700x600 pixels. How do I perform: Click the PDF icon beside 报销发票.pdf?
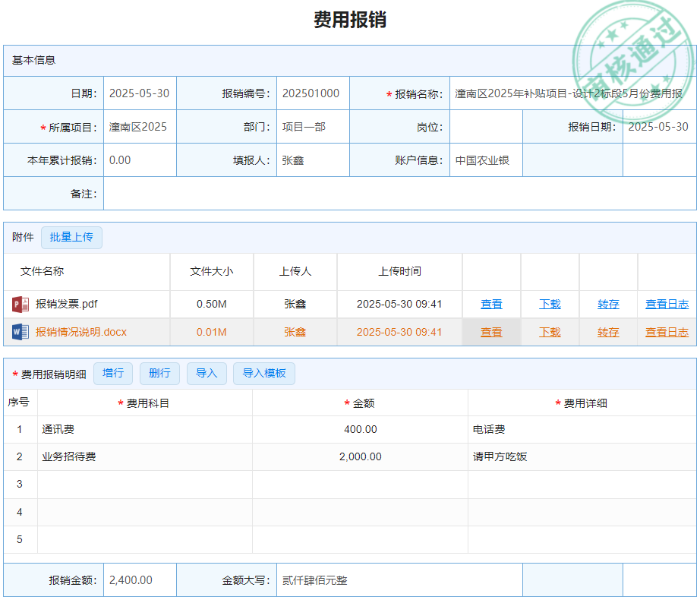pyautogui.click(x=20, y=305)
